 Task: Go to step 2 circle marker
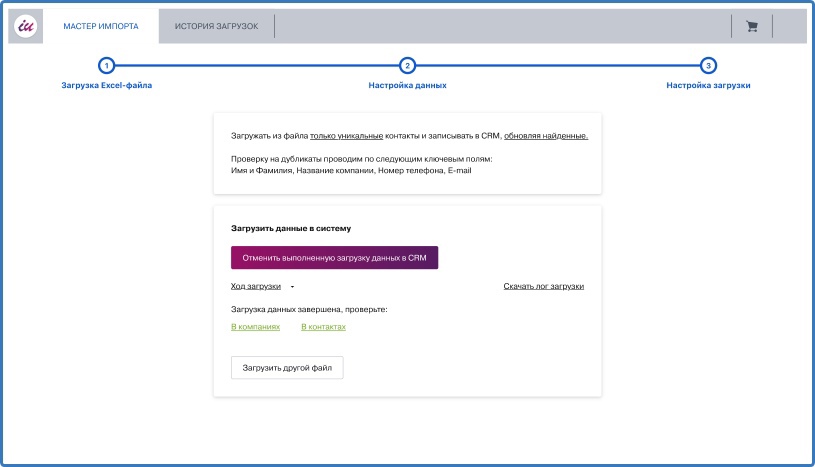coord(407,66)
